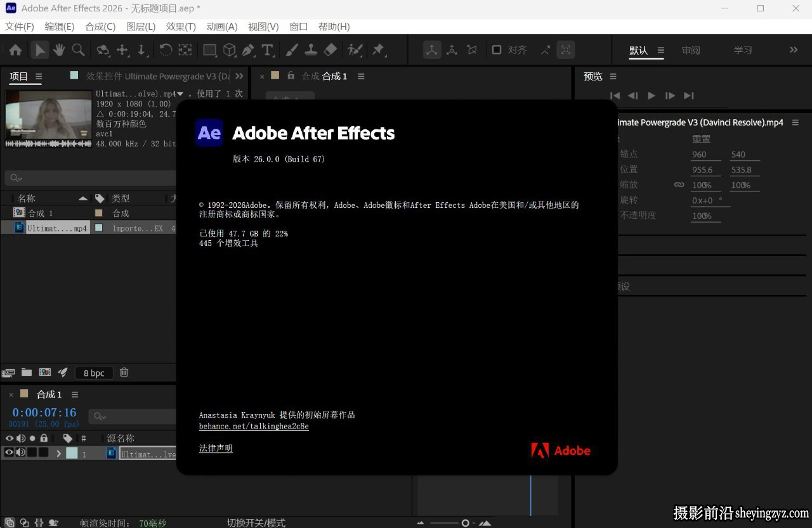Toggle the solo box on layer 1
This screenshot has height=528, width=812.
32,453
